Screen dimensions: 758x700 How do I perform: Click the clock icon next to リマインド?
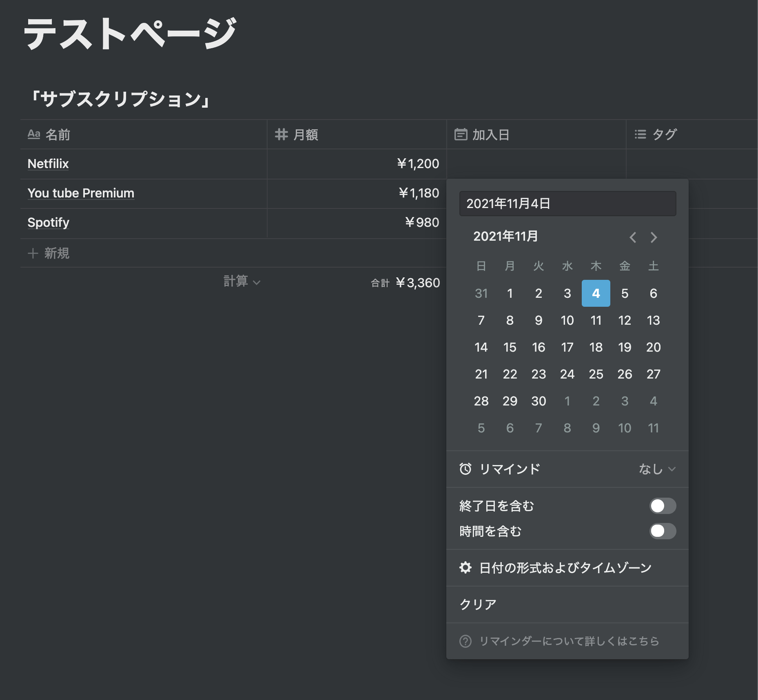(465, 469)
